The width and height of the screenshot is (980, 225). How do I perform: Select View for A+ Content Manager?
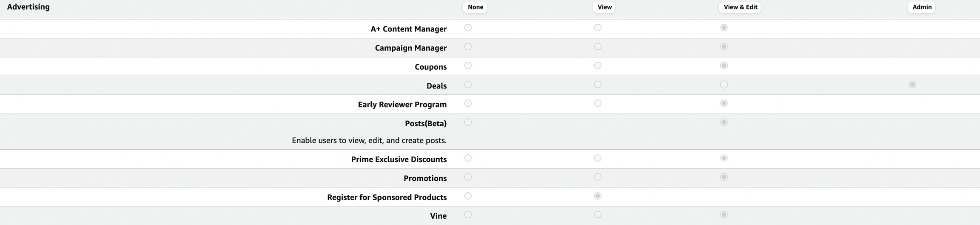[x=598, y=28]
